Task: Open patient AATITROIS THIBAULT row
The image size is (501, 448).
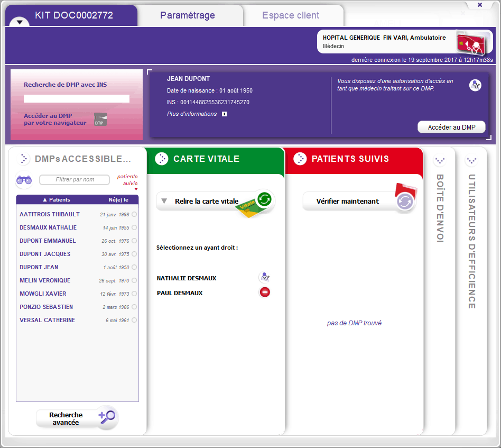Action: 77,214
